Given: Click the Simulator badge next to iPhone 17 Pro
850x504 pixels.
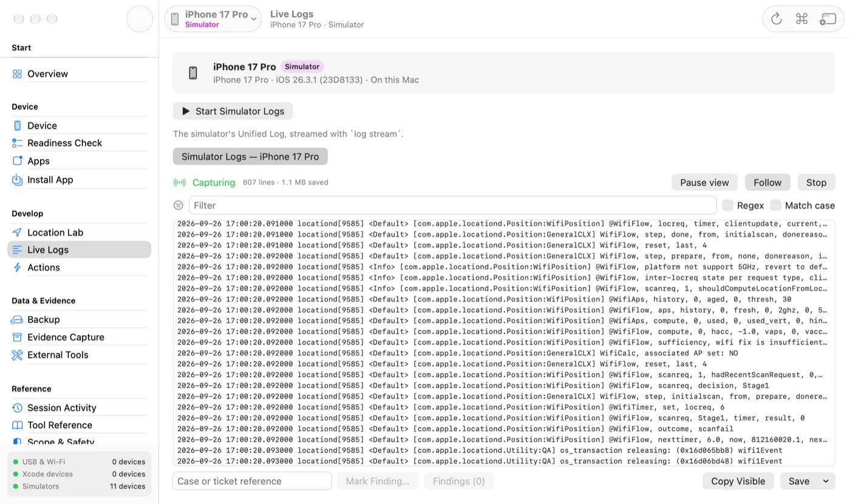Looking at the screenshot, I should (302, 67).
